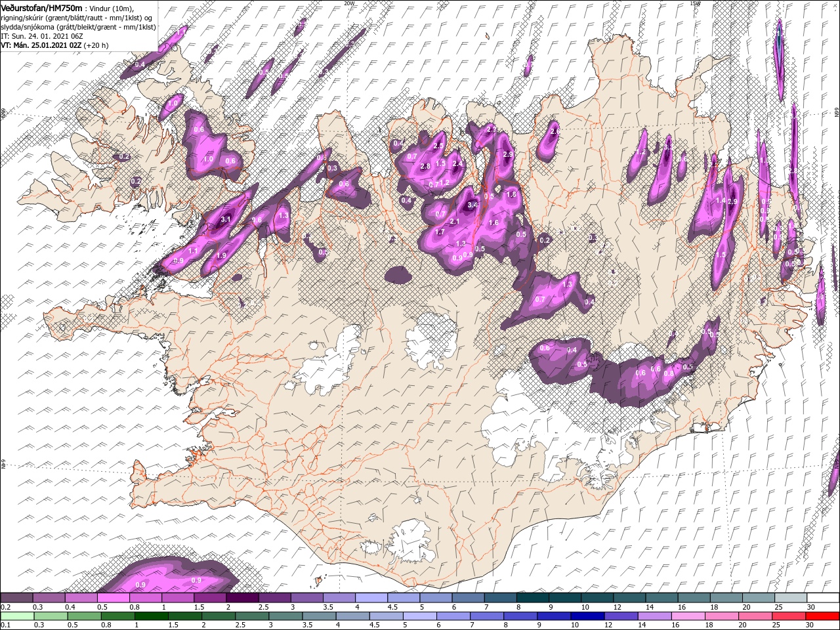Image resolution: width=840 pixels, height=630 pixels.
Task: Click the 15W longitude label at top
Action: point(695,3)
